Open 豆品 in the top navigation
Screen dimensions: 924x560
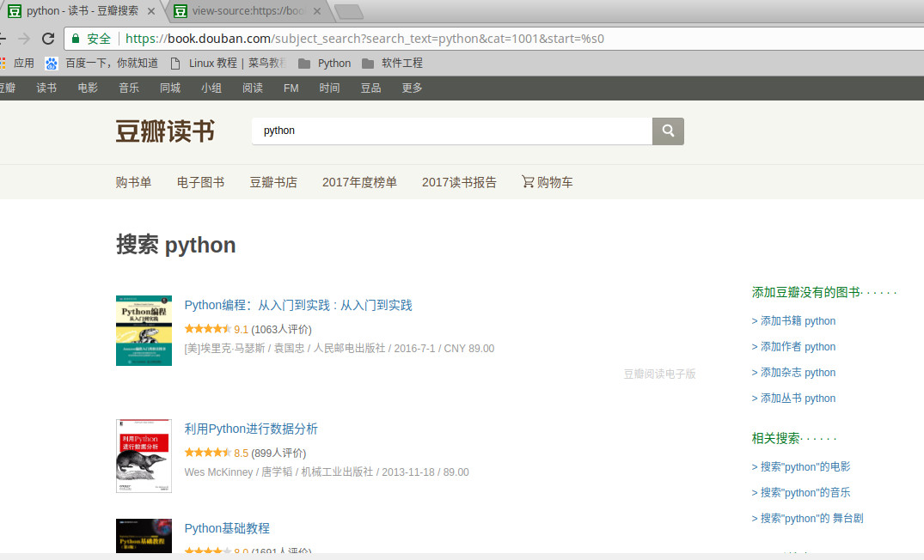tap(370, 88)
